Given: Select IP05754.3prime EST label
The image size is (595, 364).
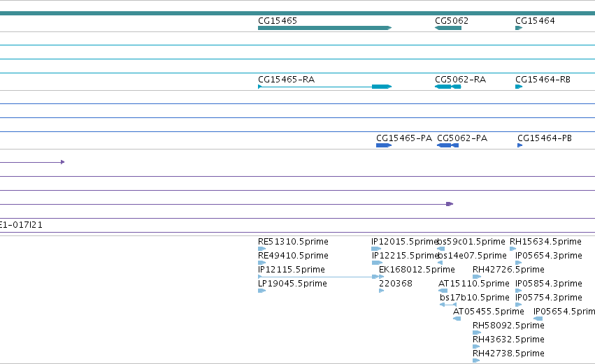Looking at the screenshot, I should (x=549, y=298).
